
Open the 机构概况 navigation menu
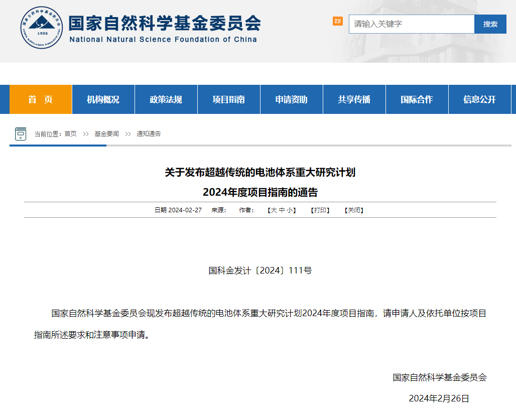coord(103,99)
